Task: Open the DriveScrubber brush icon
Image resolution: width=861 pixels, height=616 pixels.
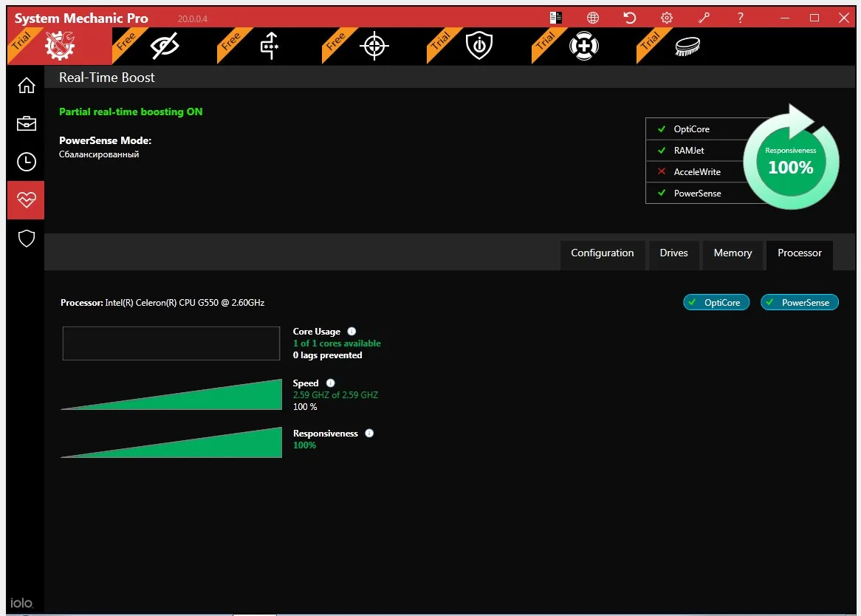Action: click(x=687, y=46)
